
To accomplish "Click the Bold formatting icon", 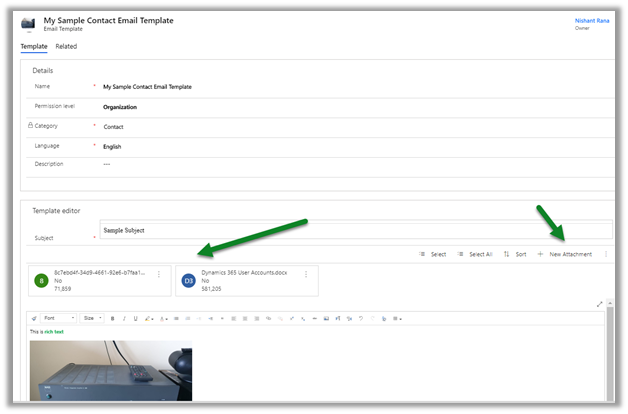I will click(113, 318).
